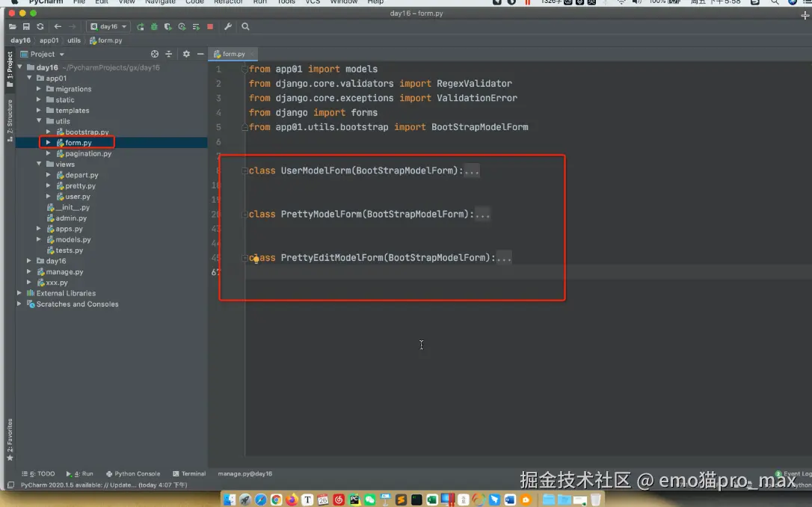The height and width of the screenshot is (507, 812).
Task: Open the Refactor menu
Action: (x=228, y=2)
